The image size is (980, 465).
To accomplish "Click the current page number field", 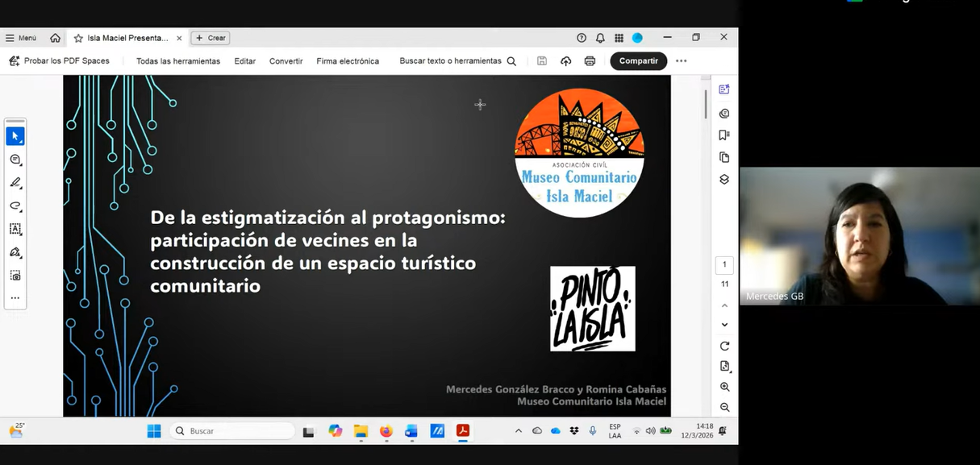I will 724,264.
